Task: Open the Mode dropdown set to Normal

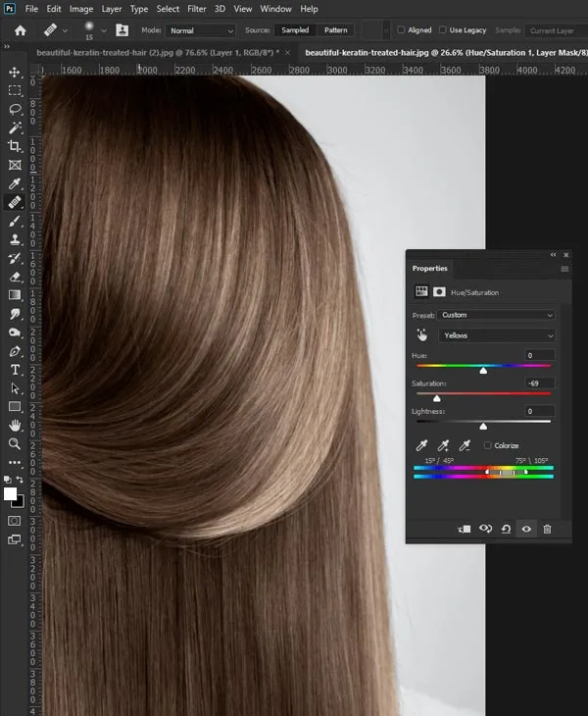Action: point(201,30)
